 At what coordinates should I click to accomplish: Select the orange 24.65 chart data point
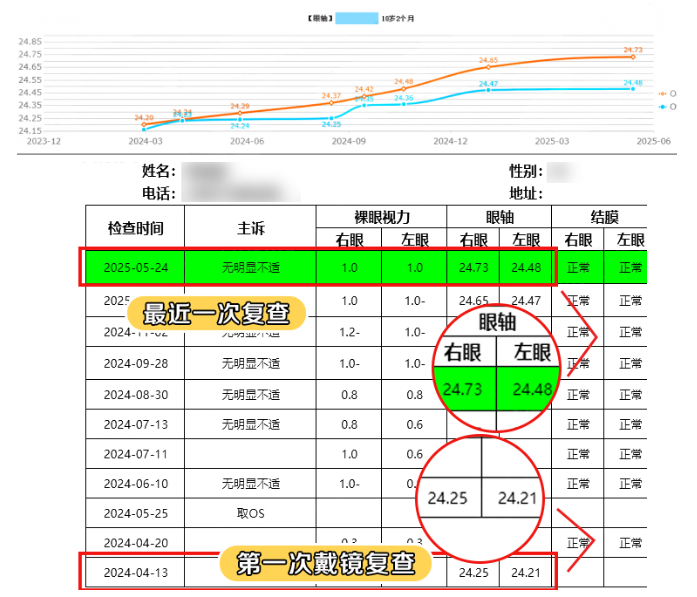488,67
